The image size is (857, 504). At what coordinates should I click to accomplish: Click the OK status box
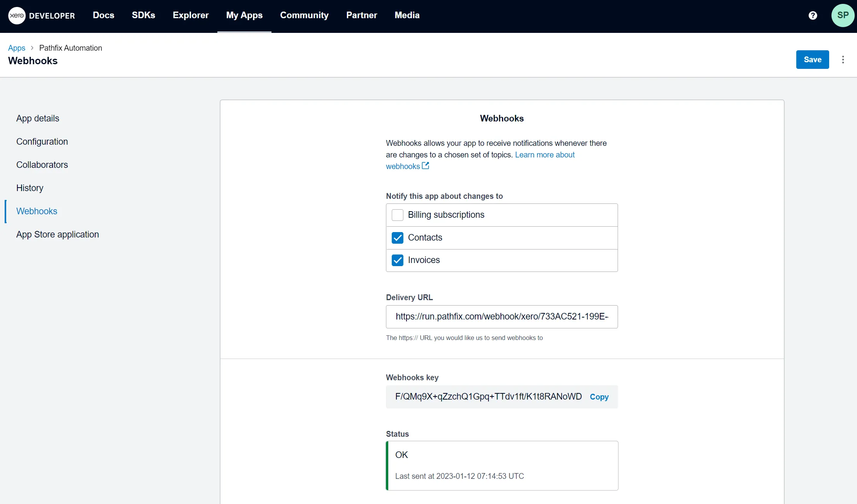coord(502,466)
